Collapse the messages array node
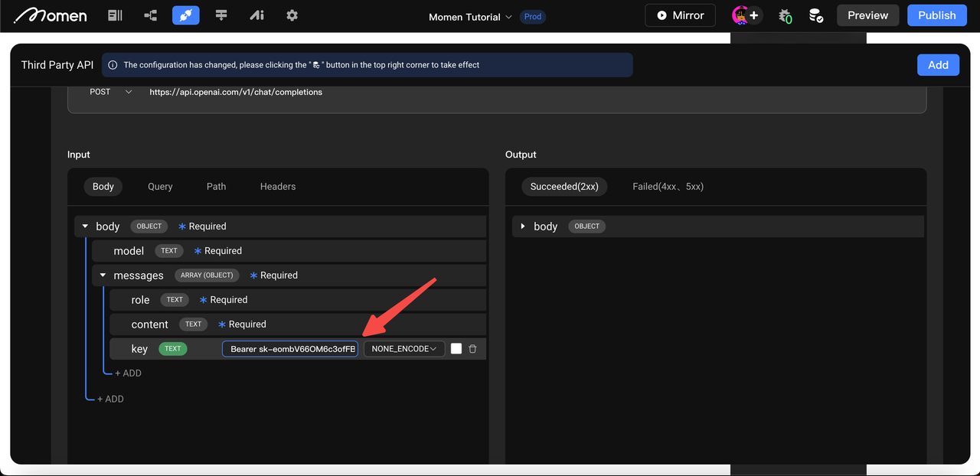This screenshot has width=980, height=476. [103, 275]
